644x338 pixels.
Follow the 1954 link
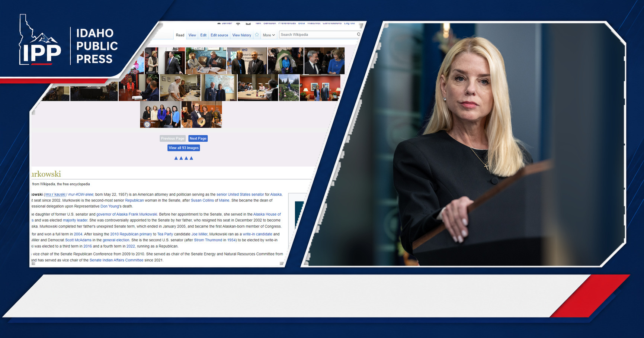231,240
